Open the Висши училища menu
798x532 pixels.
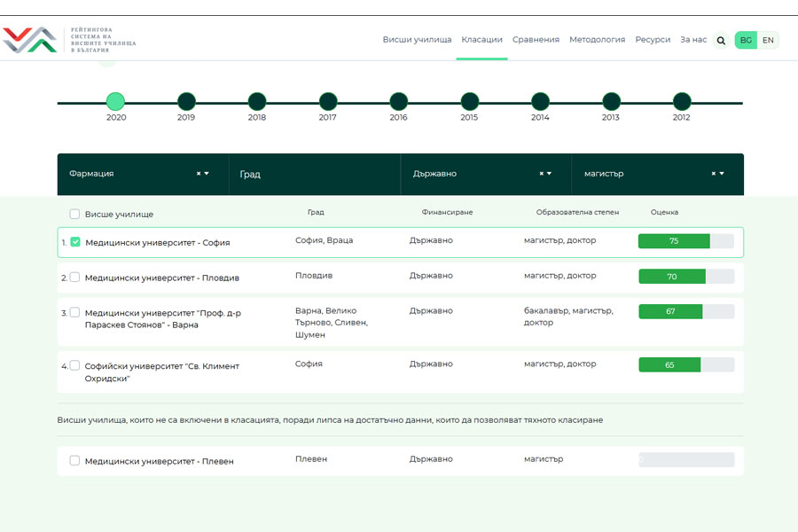[x=417, y=40]
